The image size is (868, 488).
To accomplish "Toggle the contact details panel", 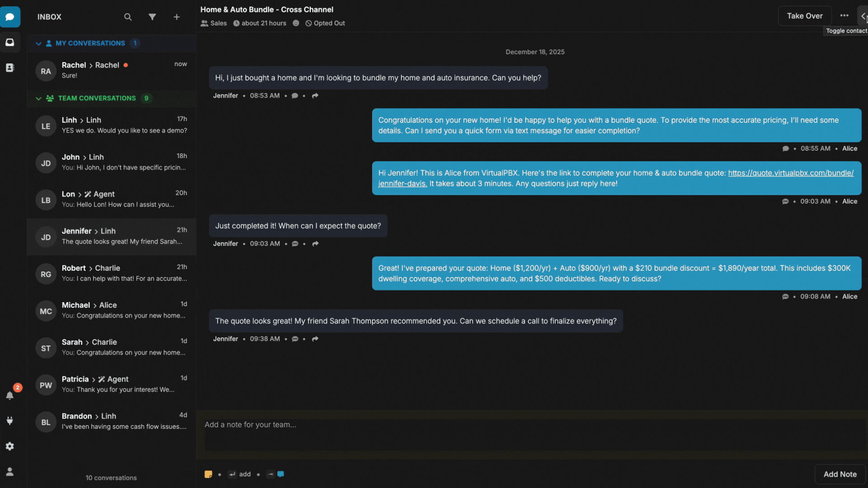I will (863, 16).
